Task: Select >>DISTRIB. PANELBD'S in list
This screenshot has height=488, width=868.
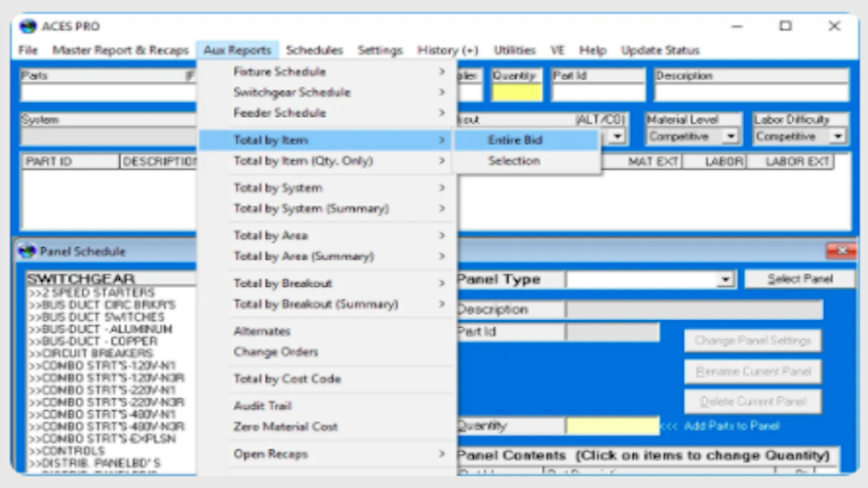Action: 95,463
